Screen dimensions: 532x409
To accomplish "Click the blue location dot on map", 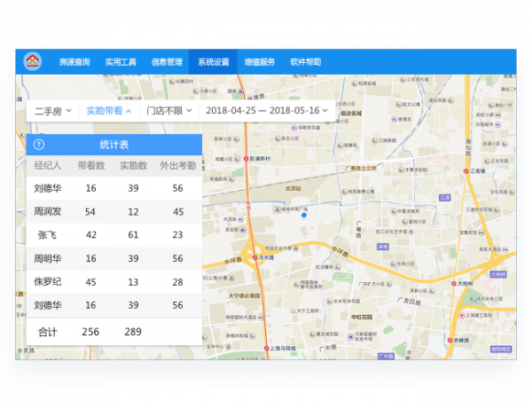I will click(303, 215).
